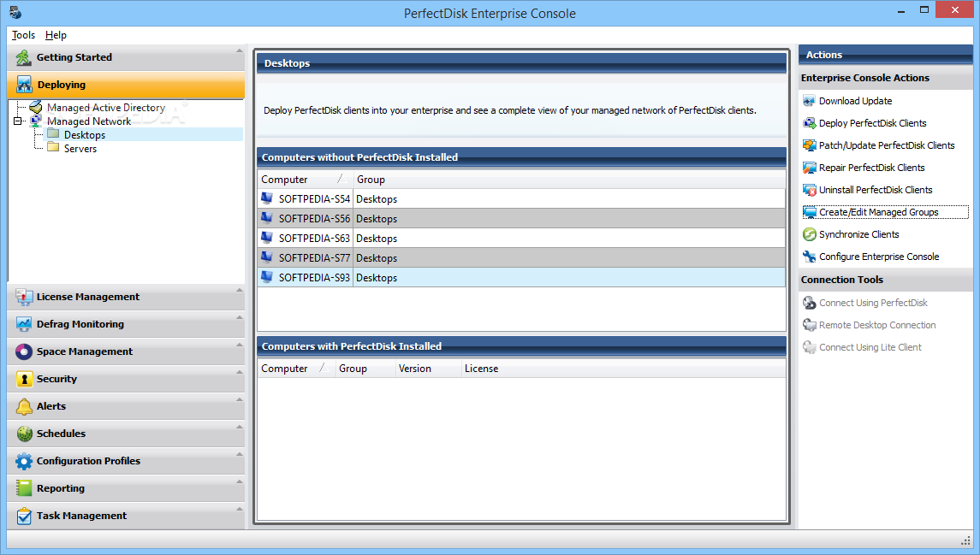
Task: Click the Uninstall PerfectDisk Clients icon
Action: pyautogui.click(x=810, y=190)
